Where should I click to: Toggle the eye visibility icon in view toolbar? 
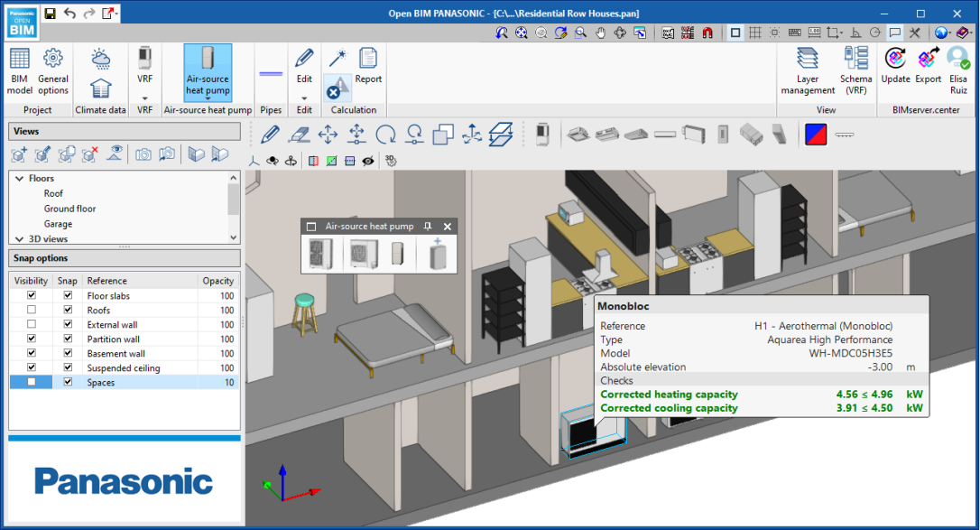[x=368, y=162]
